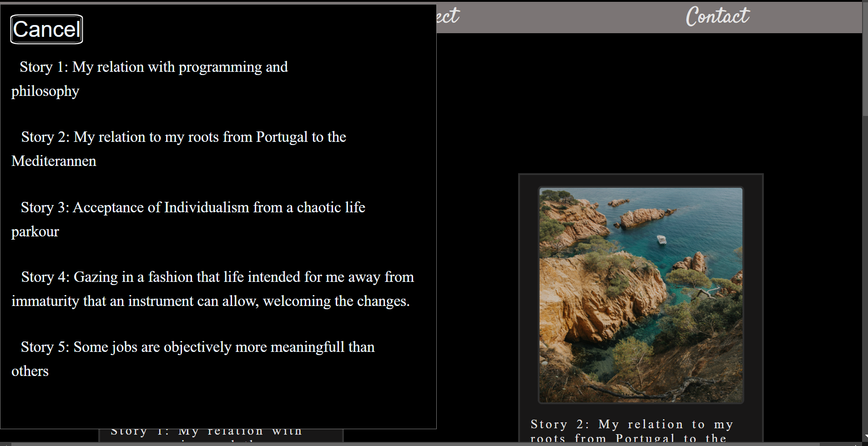Open Story 5 about meaningful jobs
The image size is (868, 446).
click(197, 347)
